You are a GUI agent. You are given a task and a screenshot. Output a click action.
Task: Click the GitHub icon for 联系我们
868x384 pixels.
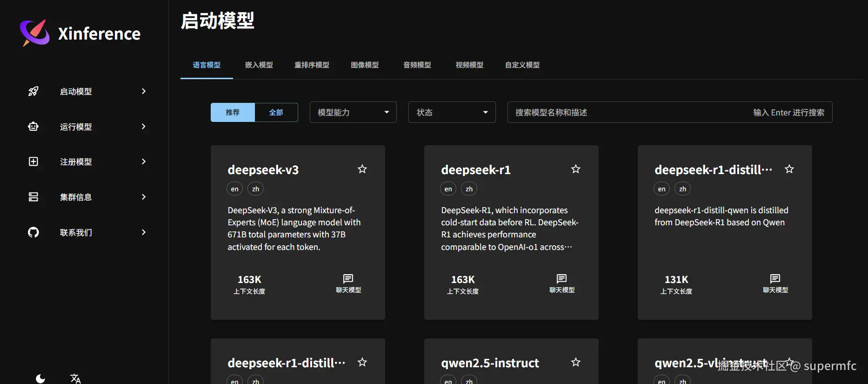[33, 232]
